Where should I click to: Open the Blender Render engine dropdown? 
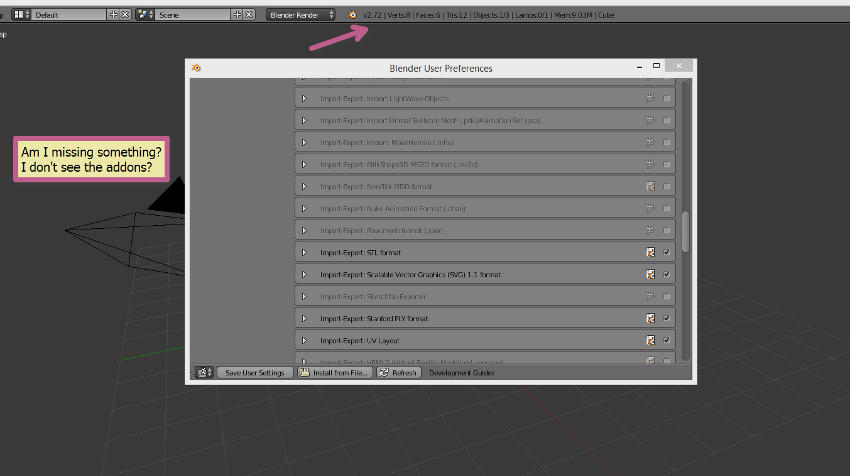pyautogui.click(x=301, y=15)
